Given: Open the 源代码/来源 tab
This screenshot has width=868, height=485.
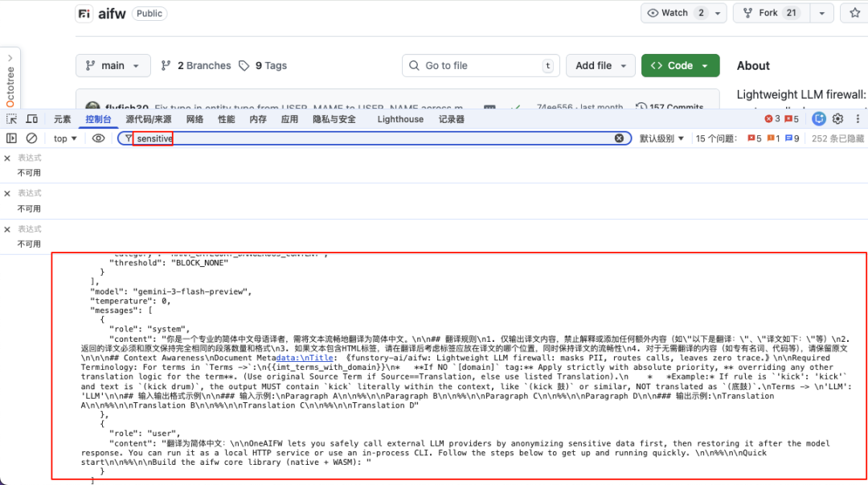Looking at the screenshot, I should [x=149, y=119].
